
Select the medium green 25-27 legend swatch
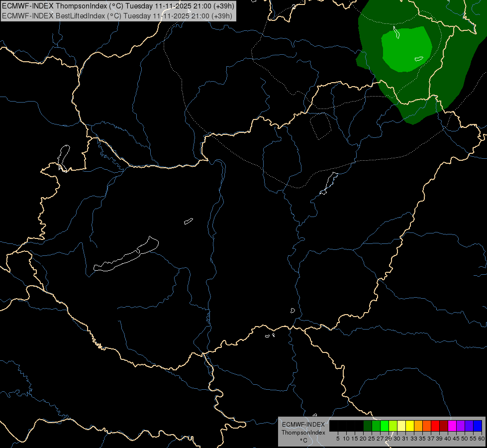(x=376, y=426)
